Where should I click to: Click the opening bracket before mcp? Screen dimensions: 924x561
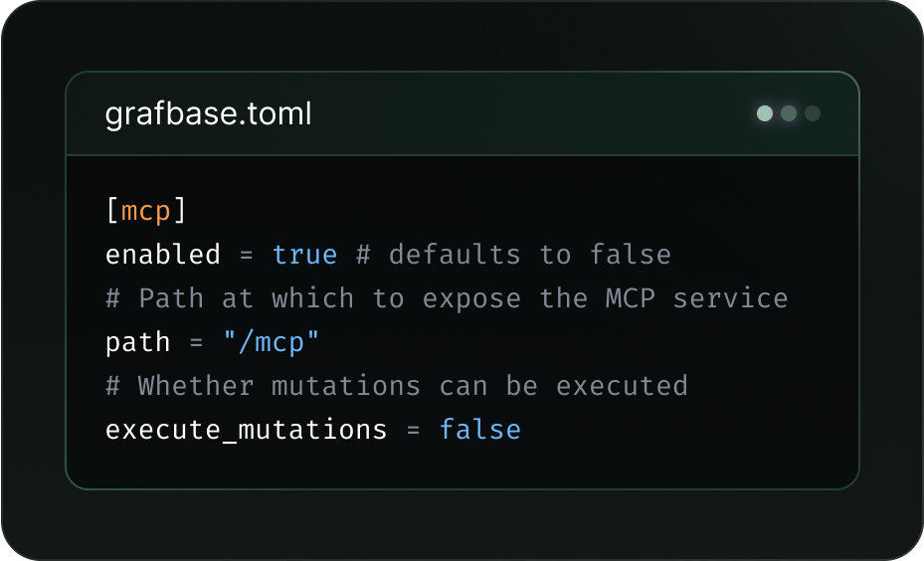click(111, 211)
